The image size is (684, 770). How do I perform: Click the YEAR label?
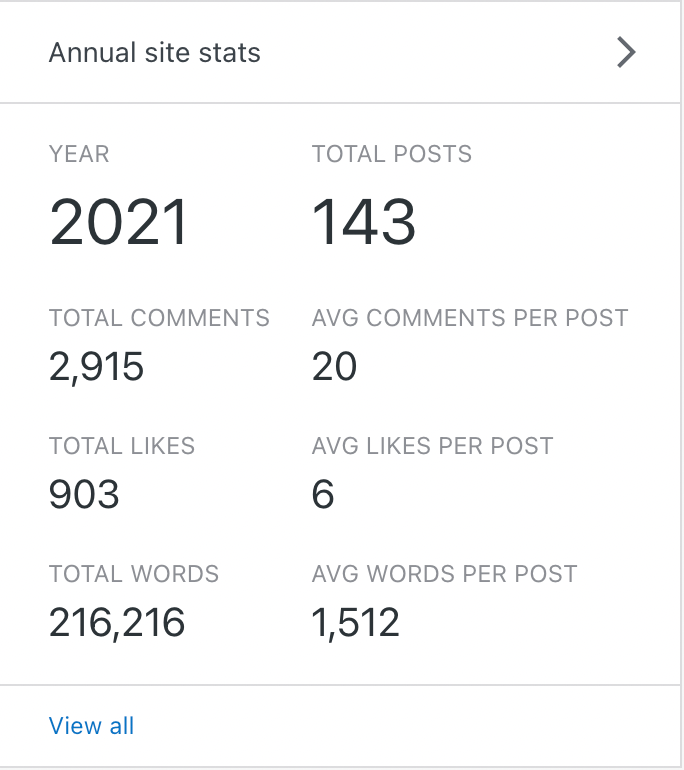[79, 154]
